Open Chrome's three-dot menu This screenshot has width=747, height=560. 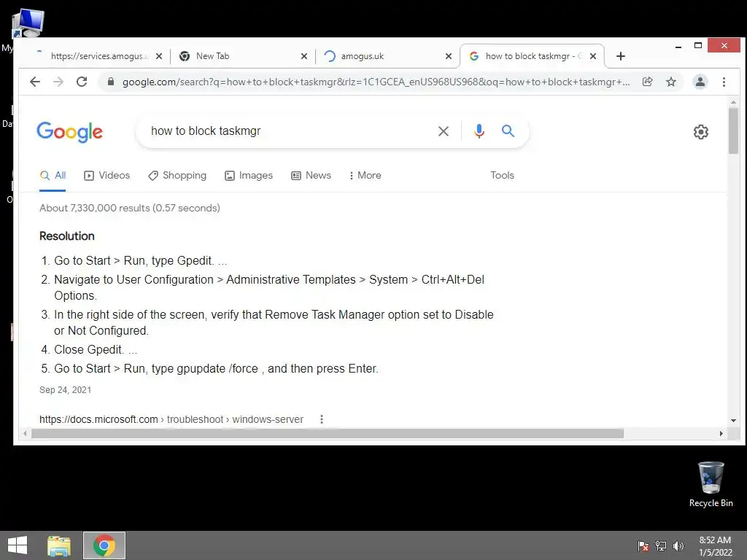(724, 82)
